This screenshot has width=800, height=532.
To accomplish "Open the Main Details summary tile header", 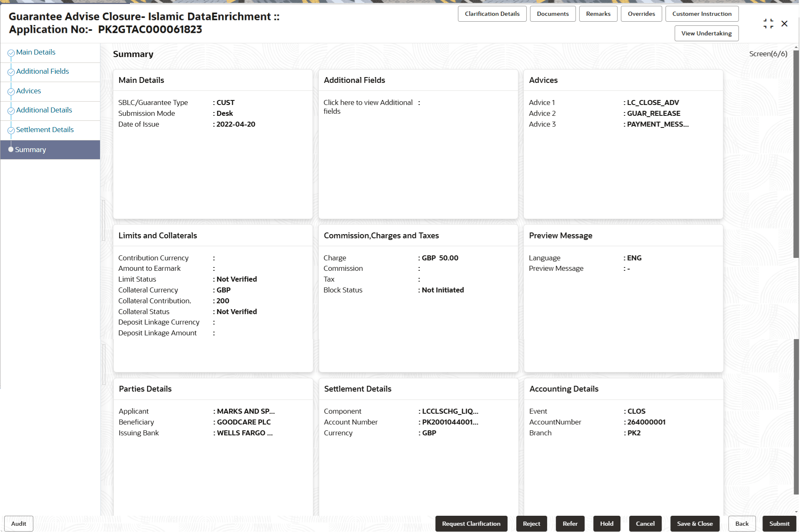I will 141,80.
